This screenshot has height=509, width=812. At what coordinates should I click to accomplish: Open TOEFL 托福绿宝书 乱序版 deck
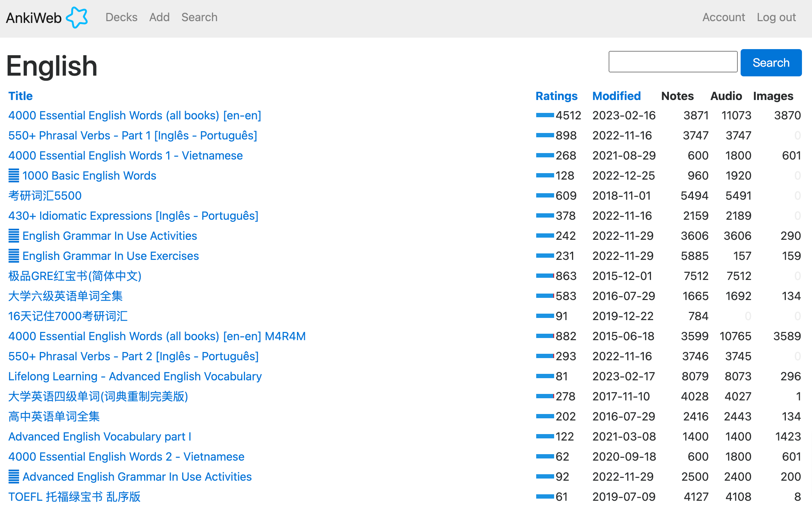pyautogui.click(x=75, y=497)
